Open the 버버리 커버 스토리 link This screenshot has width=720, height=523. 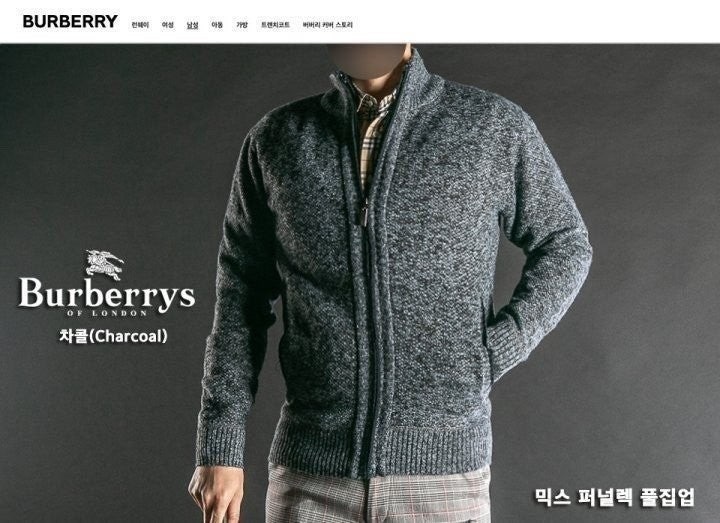coord(327,25)
